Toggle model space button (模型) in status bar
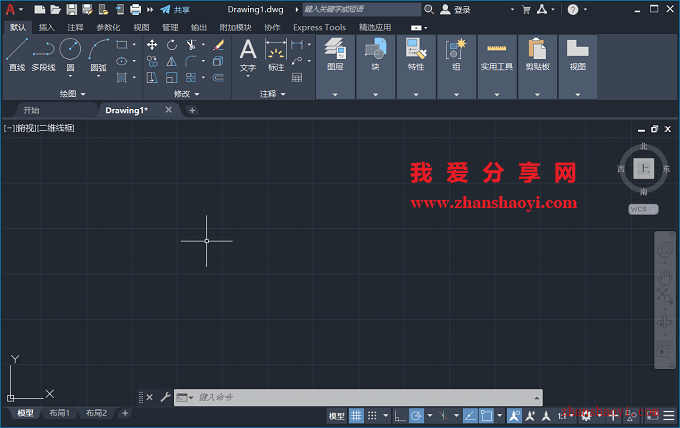The height and width of the screenshot is (428, 680). click(x=337, y=416)
